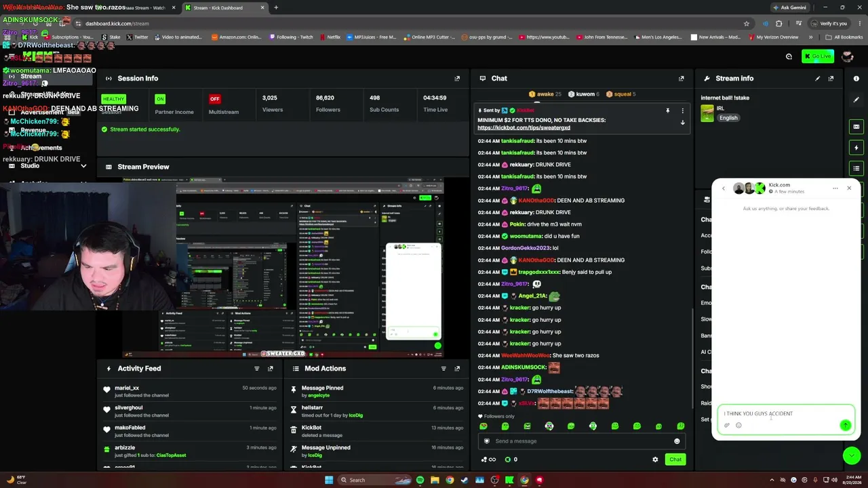This screenshot has width=868, height=488.
Task: Click the IRL category thumbnail
Action: (x=707, y=113)
